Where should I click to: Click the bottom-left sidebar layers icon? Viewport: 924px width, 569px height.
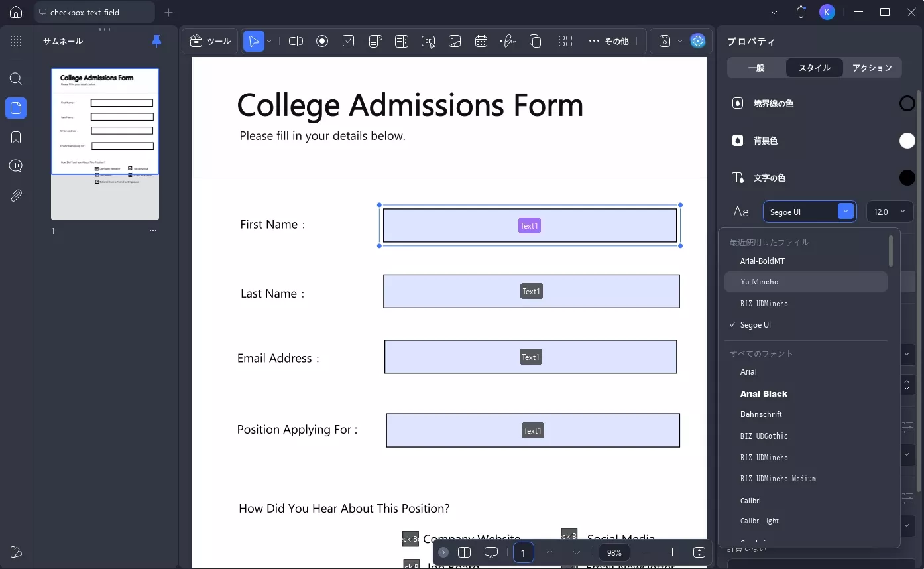(16, 552)
